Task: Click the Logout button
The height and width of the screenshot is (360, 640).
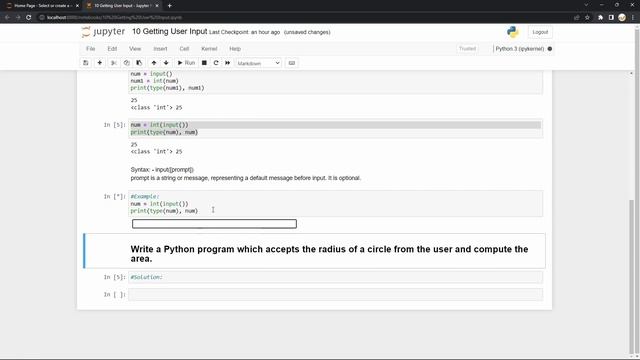Action: pos(540,32)
